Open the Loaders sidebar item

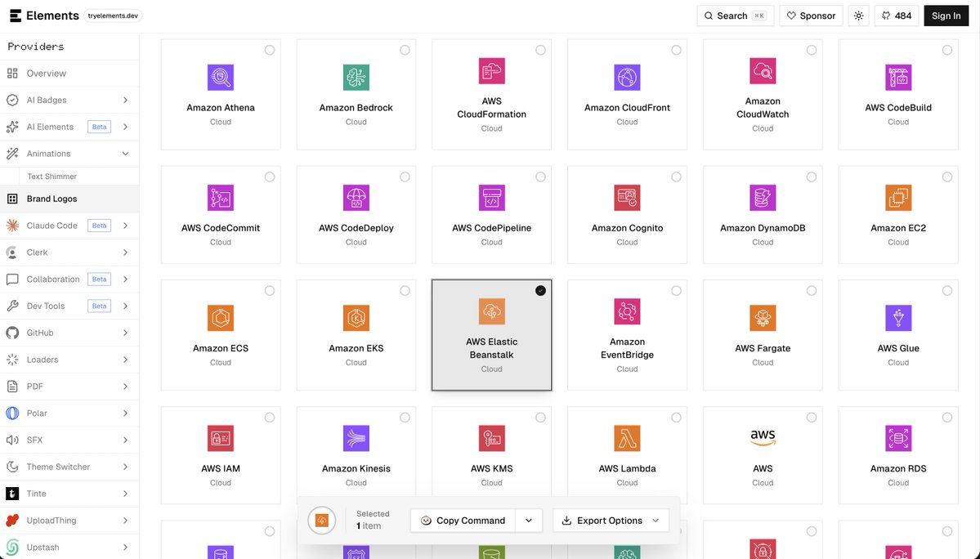[x=69, y=360]
